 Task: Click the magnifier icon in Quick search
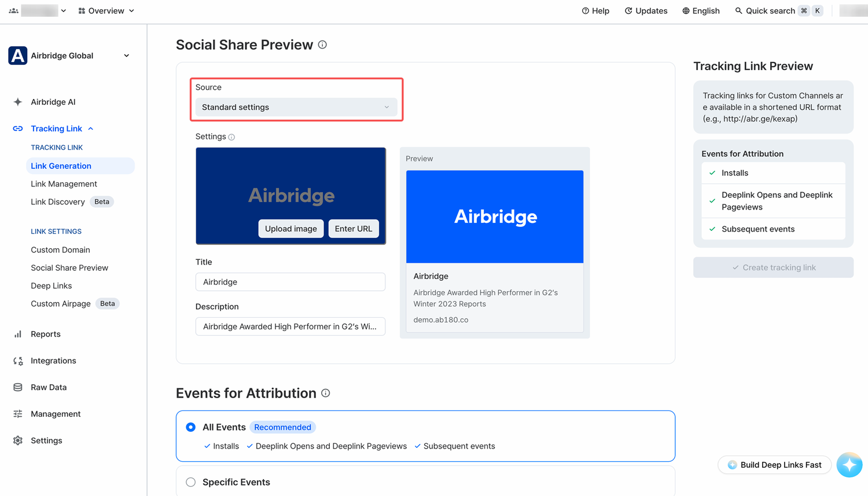pyautogui.click(x=738, y=11)
